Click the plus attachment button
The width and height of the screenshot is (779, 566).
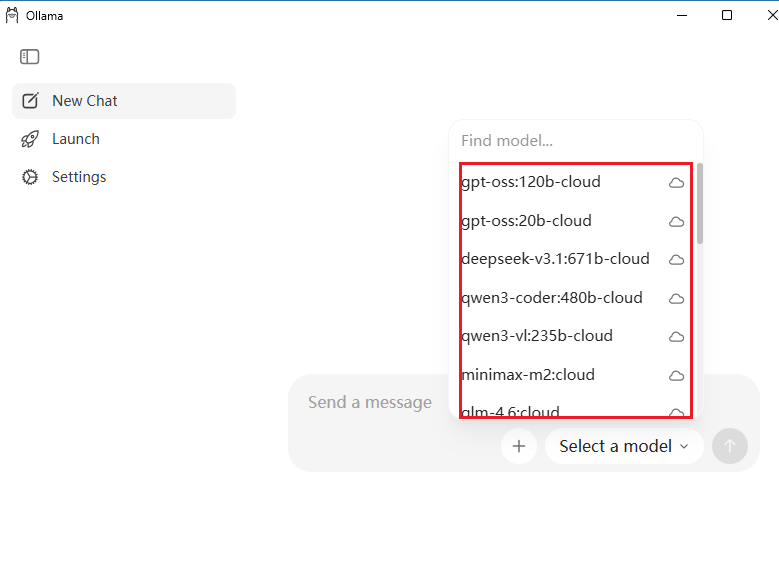tap(519, 446)
